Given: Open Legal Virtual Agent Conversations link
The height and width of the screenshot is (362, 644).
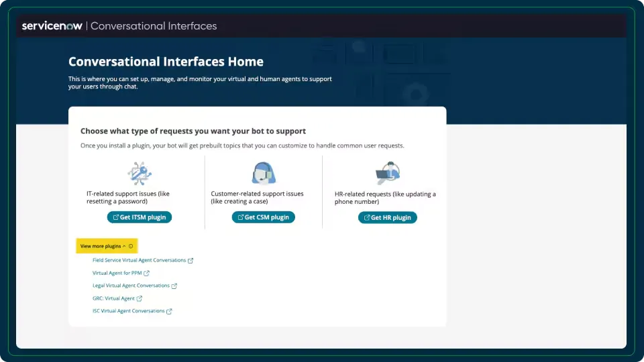Looking at the screenshot, I should point(131,286).
